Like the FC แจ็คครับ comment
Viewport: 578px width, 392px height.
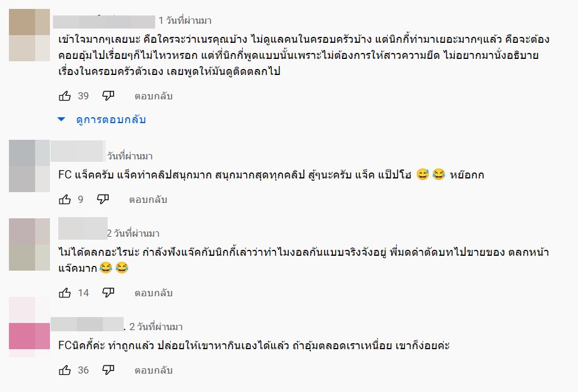[65, 199]
